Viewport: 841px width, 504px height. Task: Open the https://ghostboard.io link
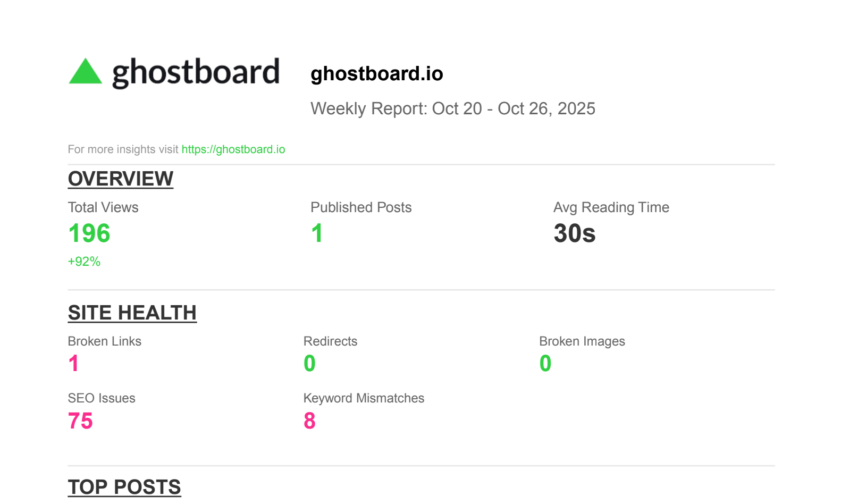point(233,149)
